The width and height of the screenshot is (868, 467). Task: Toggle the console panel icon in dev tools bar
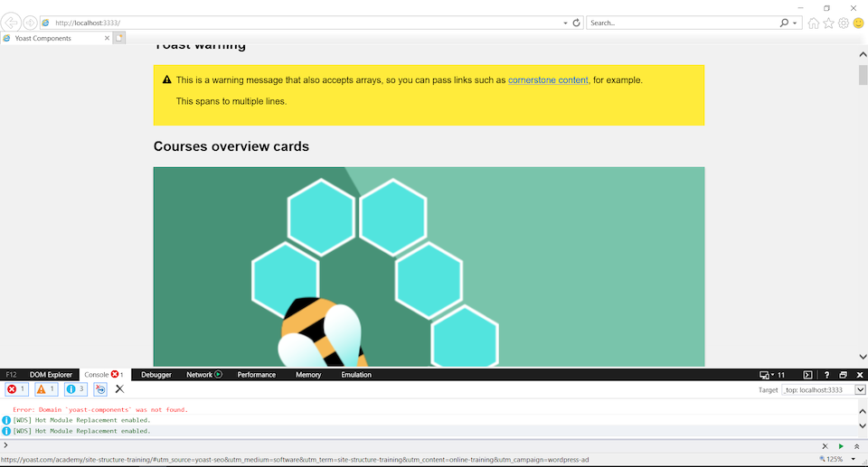pos(807,375)
